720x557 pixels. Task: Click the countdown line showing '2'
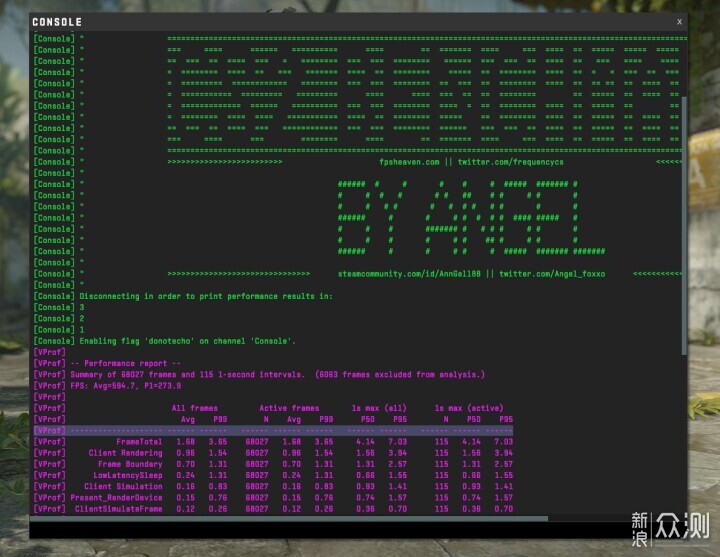point(59,319)
